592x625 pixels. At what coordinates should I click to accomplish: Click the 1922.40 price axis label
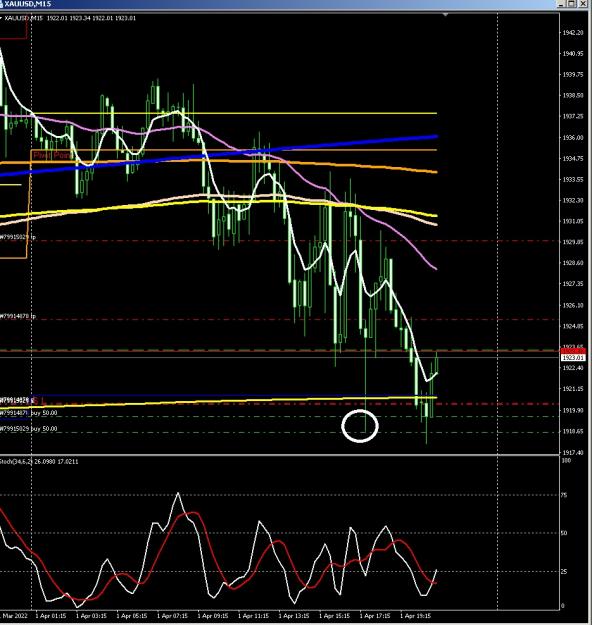click(573, 368)
